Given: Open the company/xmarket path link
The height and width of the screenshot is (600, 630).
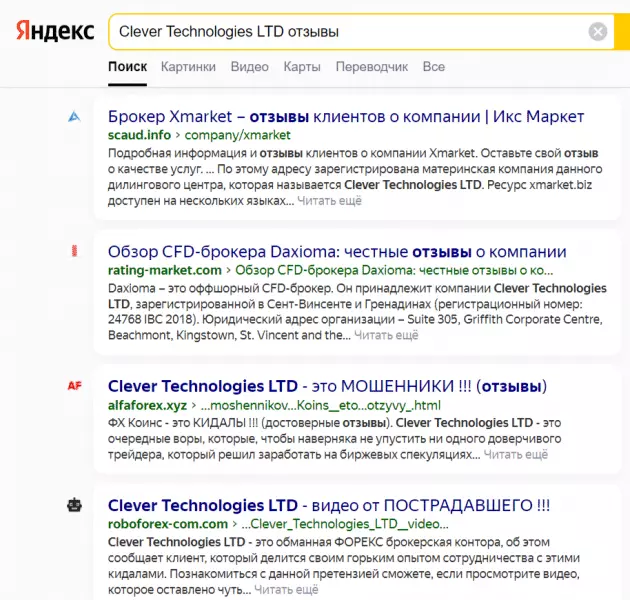Looking at the screenshot, I should pyautogui.click(x=237, y=135).
